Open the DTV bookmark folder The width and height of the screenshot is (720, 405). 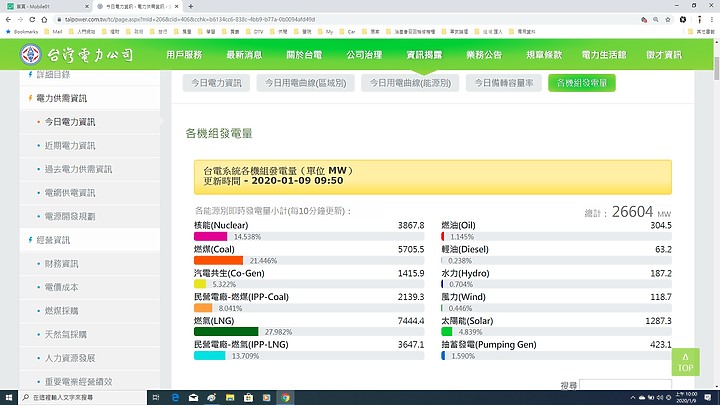coord(254,32)
